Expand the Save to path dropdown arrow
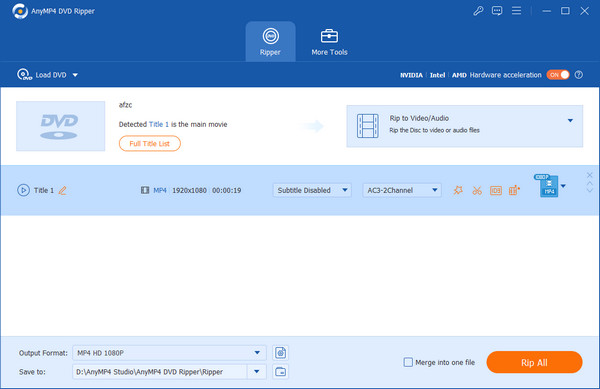Viewport: 600px width, 389px height. [257, 371]
